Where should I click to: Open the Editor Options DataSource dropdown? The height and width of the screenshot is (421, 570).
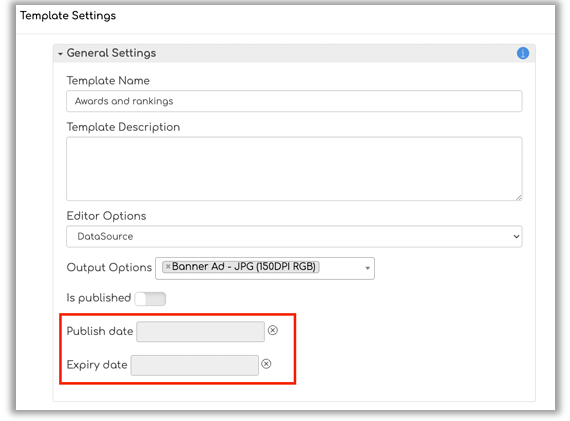point(294,236)
